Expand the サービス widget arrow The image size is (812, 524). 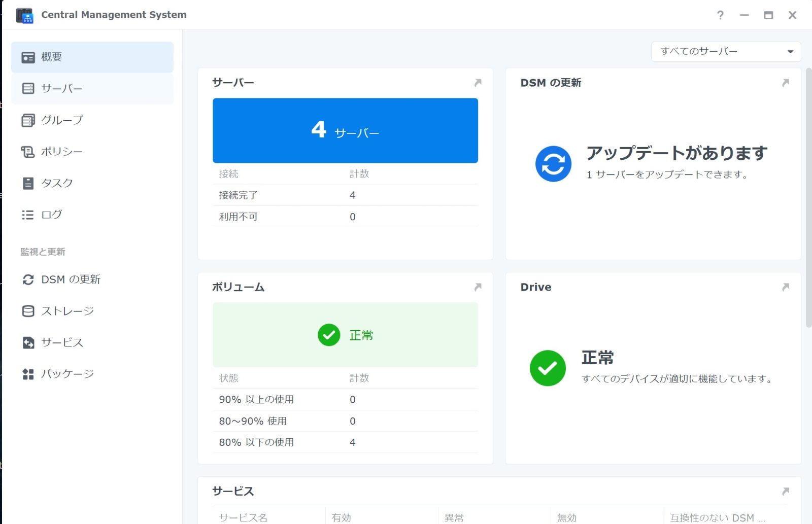pyautogui.click(x=785, y=491)
